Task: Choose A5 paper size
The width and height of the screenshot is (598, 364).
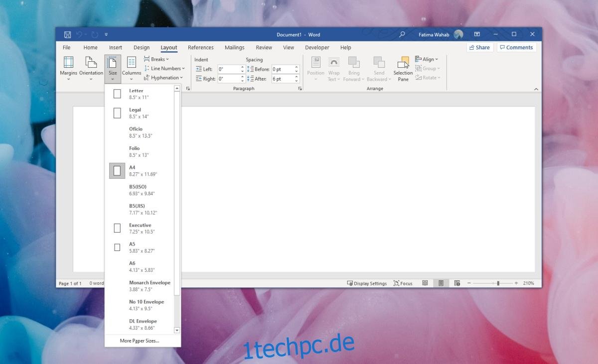Action: click(x=139, y=247)
